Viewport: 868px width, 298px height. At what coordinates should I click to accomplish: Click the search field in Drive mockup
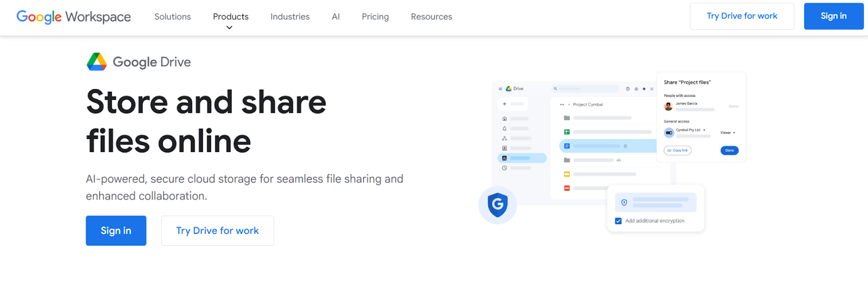pyautogui.click(x=586, y=88)
